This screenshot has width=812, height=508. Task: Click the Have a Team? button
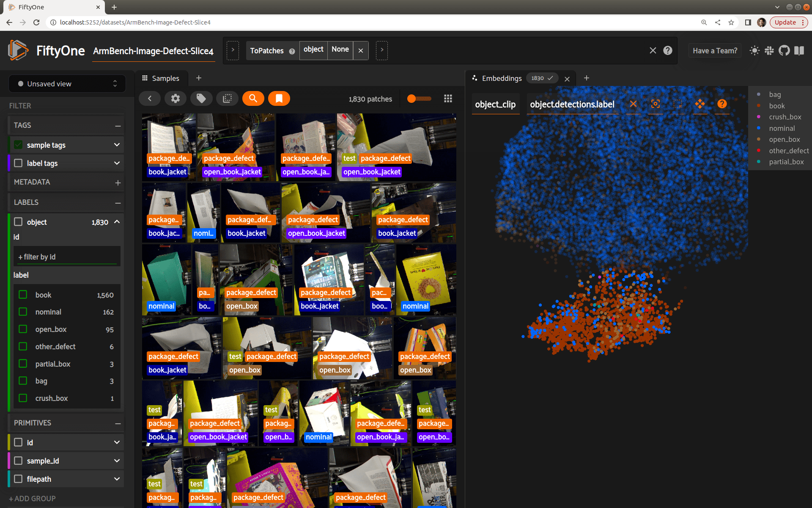tap(714, 51)
